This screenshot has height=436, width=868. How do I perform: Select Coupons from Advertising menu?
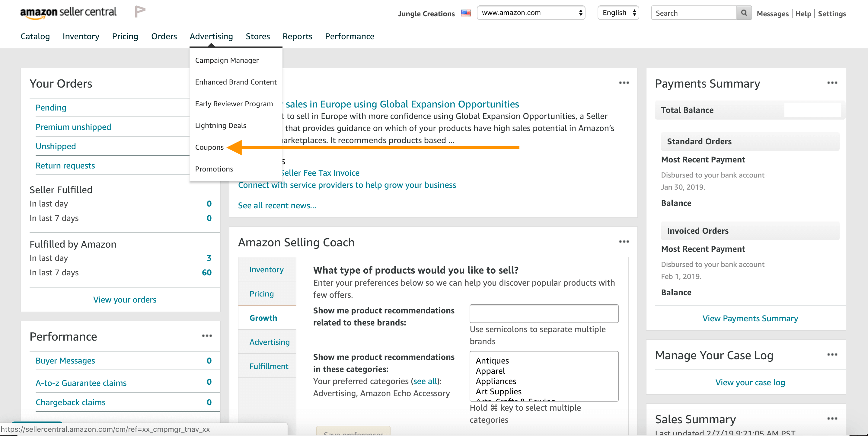click(x=209, y=147)
